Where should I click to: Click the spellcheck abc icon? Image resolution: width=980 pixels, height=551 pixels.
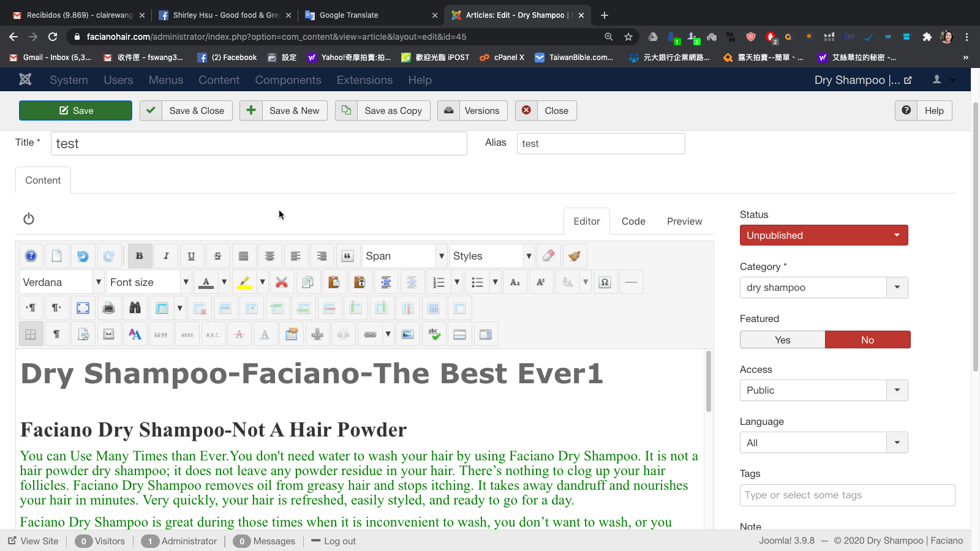click(434, 334)
